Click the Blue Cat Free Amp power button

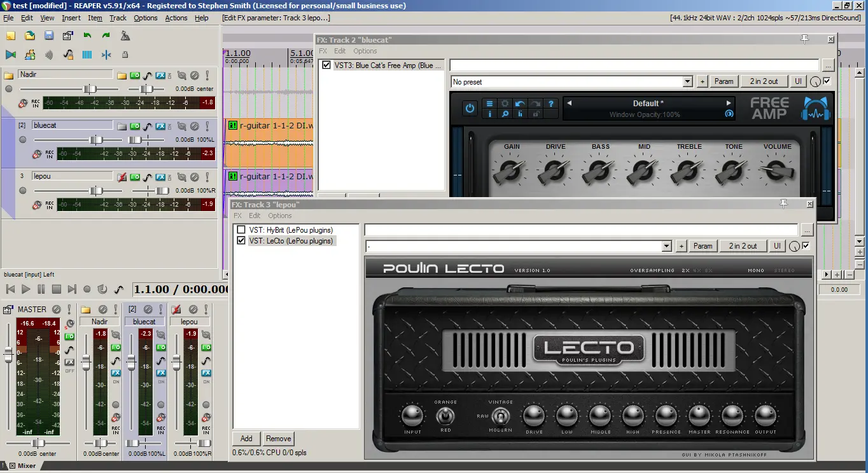click(470, 108)
